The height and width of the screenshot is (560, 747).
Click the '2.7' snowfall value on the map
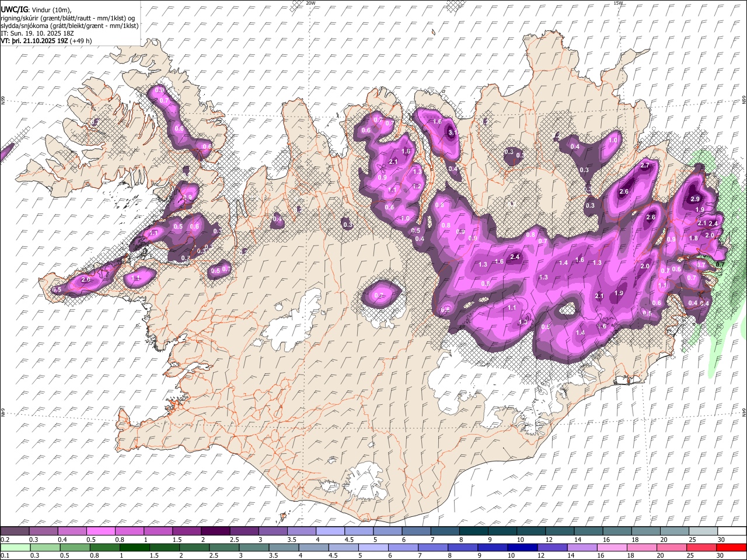pyautogui.click(x=645, y=166)
